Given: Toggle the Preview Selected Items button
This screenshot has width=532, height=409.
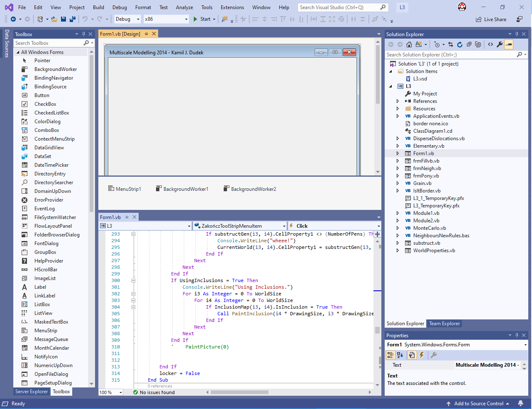Looking at the screenshot, I should click(509, 44).
